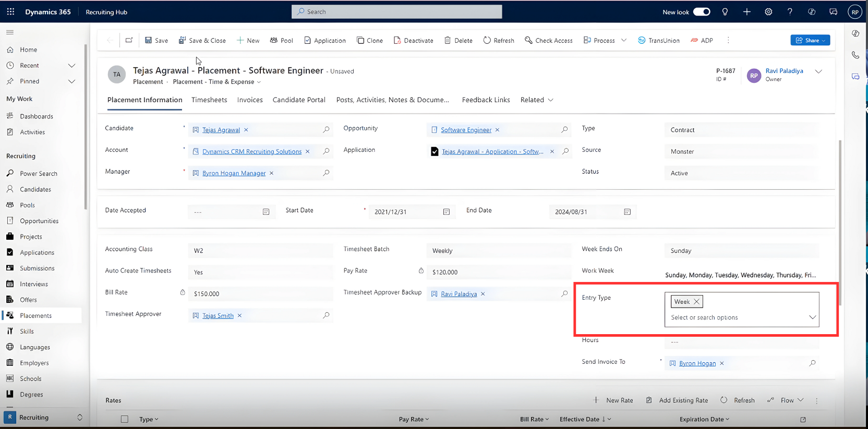Open the Tejas Smith timesheet approver link
Screen dimensions: 868x429
tap(218, 315)
